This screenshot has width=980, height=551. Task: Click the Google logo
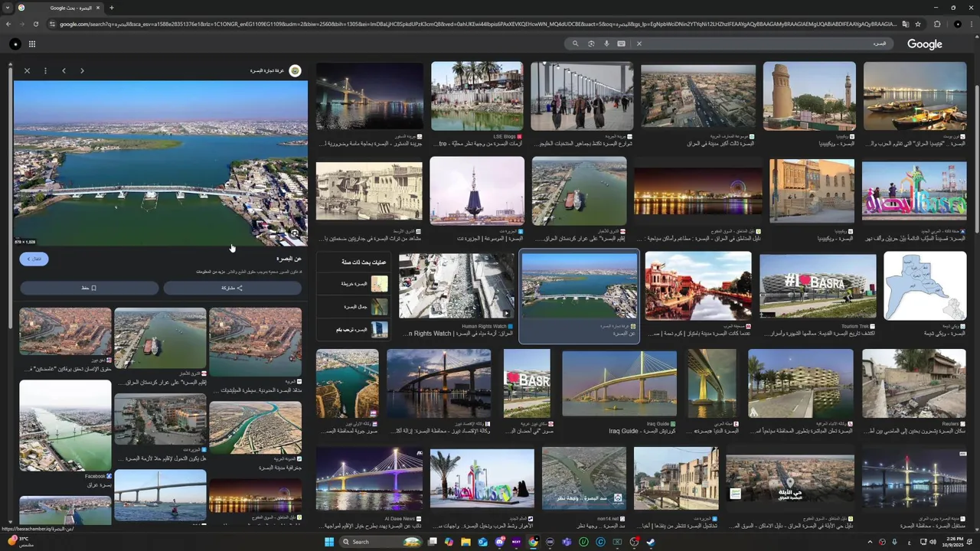[925, 44]
